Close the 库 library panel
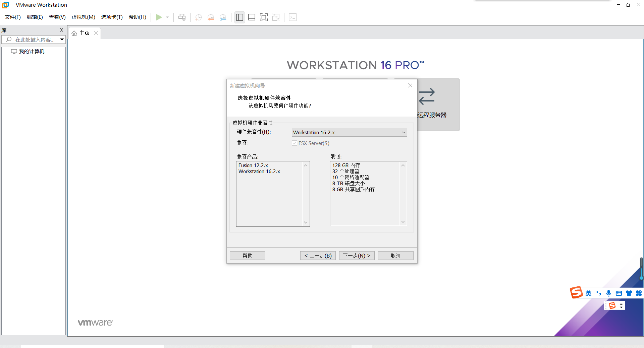This screenshot has height=348, width=644. point(61,30)
